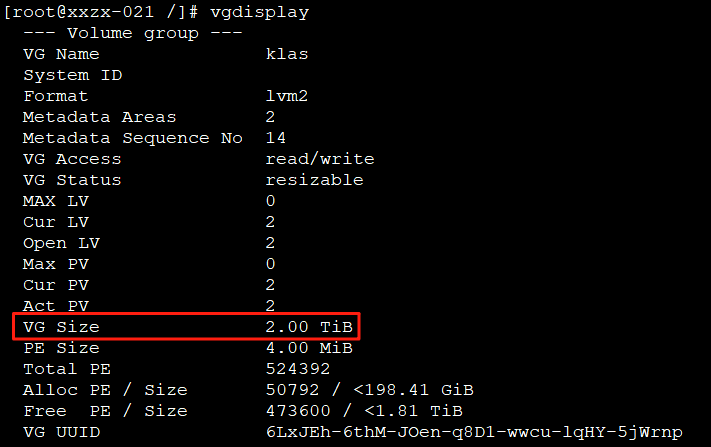Image resolution: width=711 pixels, height=447 pixels.
Task: Select the 2.00 TiB size value
Action: coord(309,327)
